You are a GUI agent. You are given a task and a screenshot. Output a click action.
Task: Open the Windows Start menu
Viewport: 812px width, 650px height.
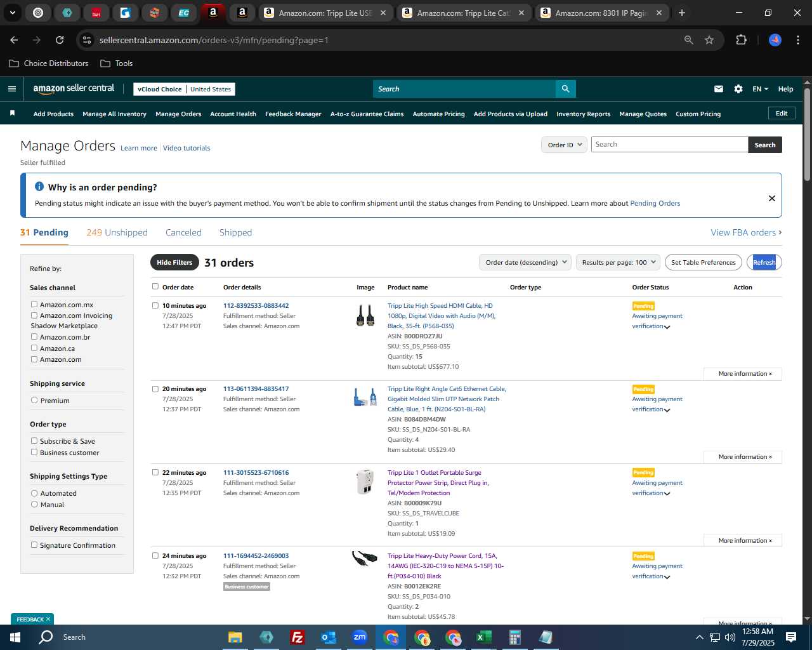[x=15, y=637]
